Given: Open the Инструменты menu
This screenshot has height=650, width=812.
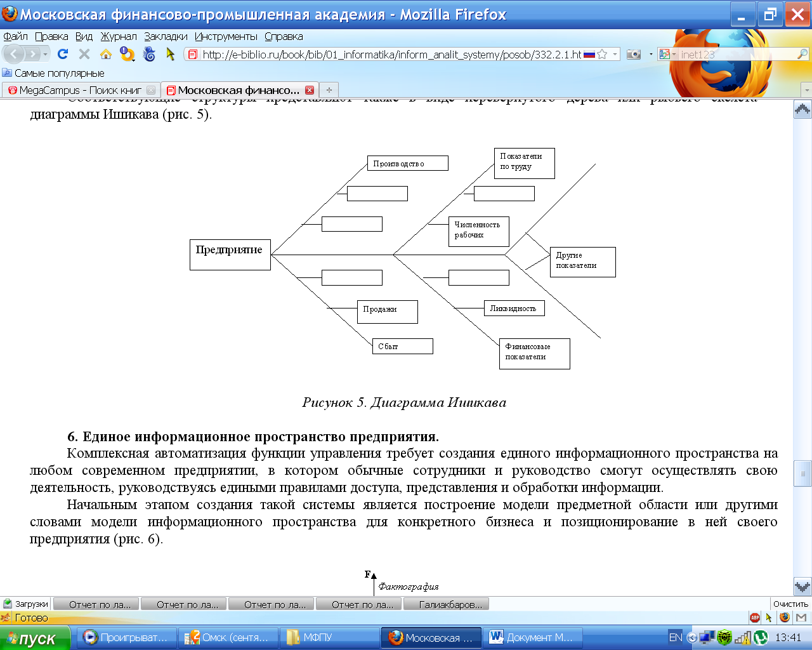Looking at the screenshot, I should [x=226, y=36].
